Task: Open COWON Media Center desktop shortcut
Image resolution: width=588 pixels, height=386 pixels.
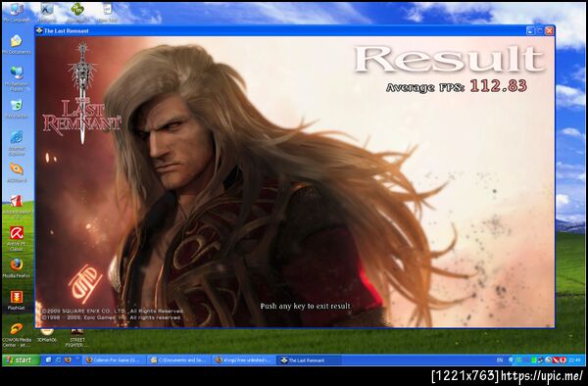Action: click(x=16, y=335)
